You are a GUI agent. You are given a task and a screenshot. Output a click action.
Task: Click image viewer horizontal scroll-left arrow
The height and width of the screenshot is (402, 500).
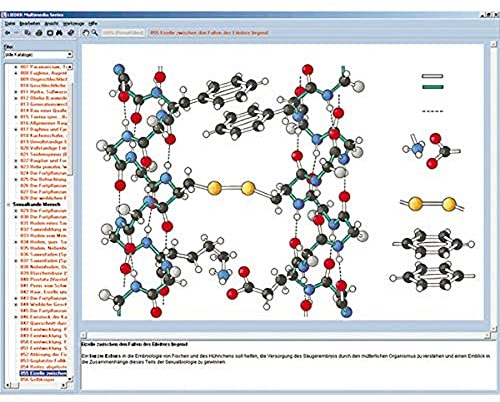84,335
